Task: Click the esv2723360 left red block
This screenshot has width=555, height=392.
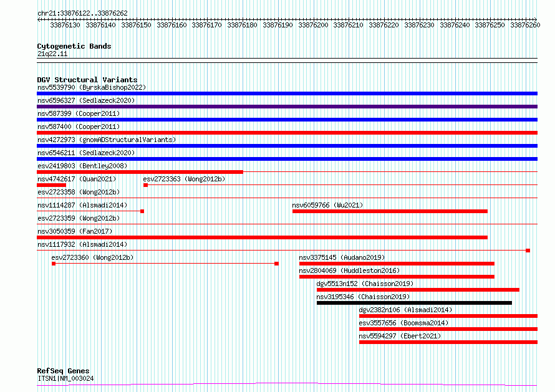Action: [x=54, y=264]
